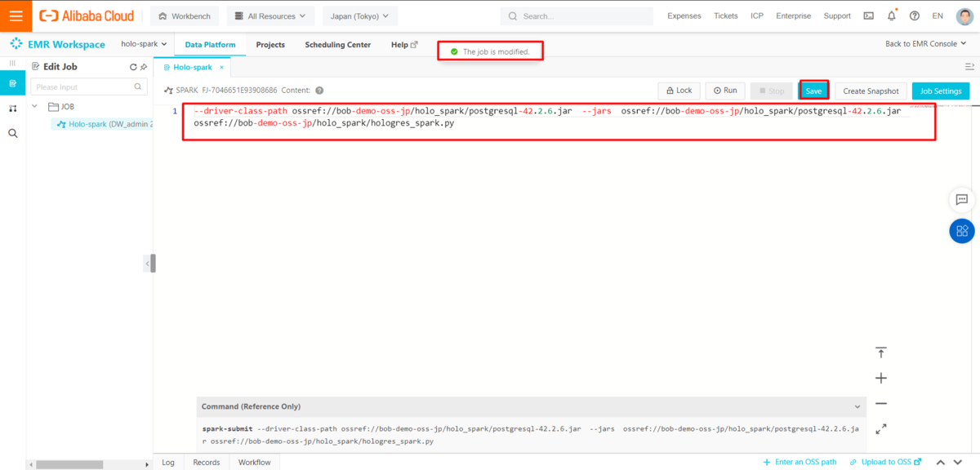This screenshot has height=470, width=980.
Task: Click Create Snapshot button
Action: click(x=871, y=91)
